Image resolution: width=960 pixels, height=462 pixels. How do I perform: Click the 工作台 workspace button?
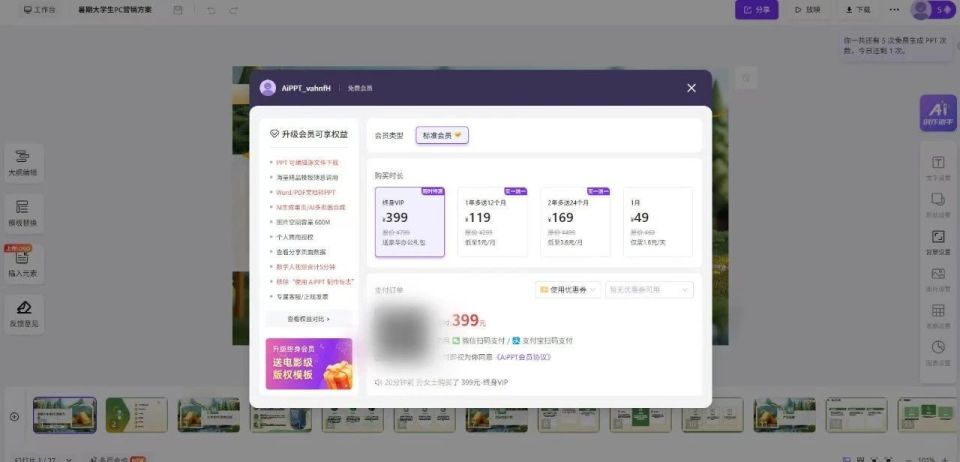(39, 10)
